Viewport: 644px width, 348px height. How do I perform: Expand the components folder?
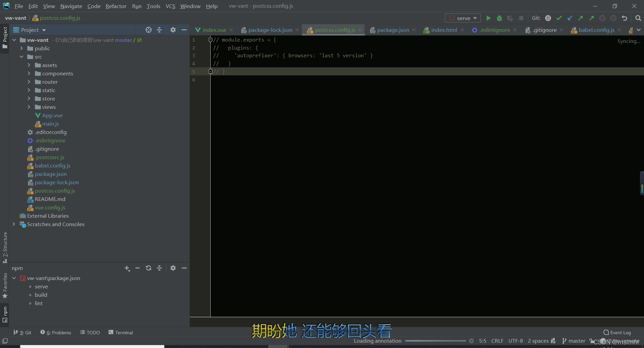pyautogui.click(x=29, y=73)
